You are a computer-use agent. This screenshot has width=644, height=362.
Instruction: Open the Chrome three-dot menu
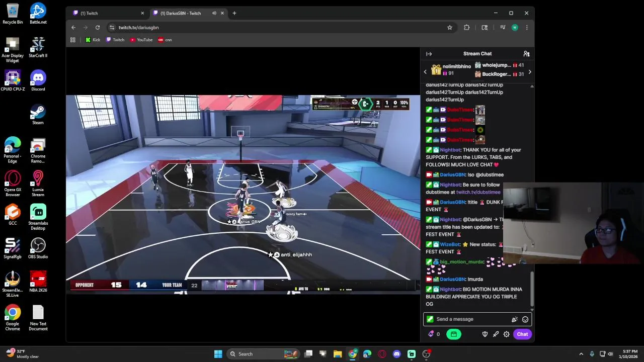(x=526, y=28)
